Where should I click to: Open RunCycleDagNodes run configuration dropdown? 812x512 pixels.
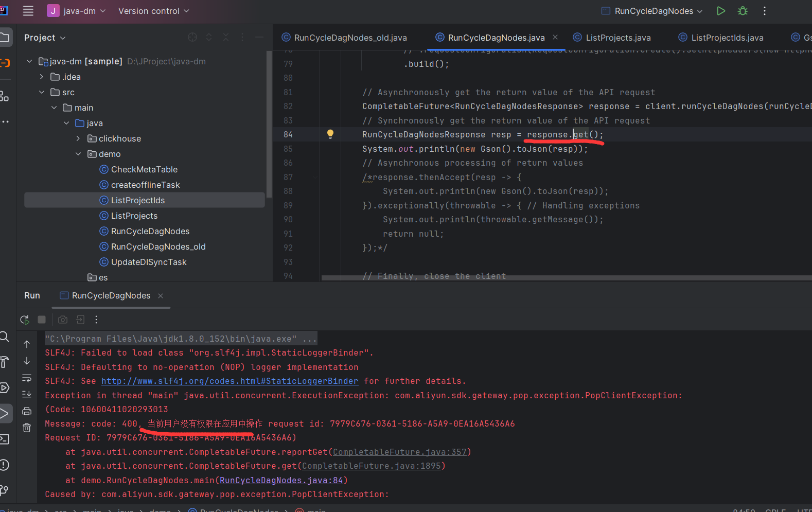pos(652,11)
